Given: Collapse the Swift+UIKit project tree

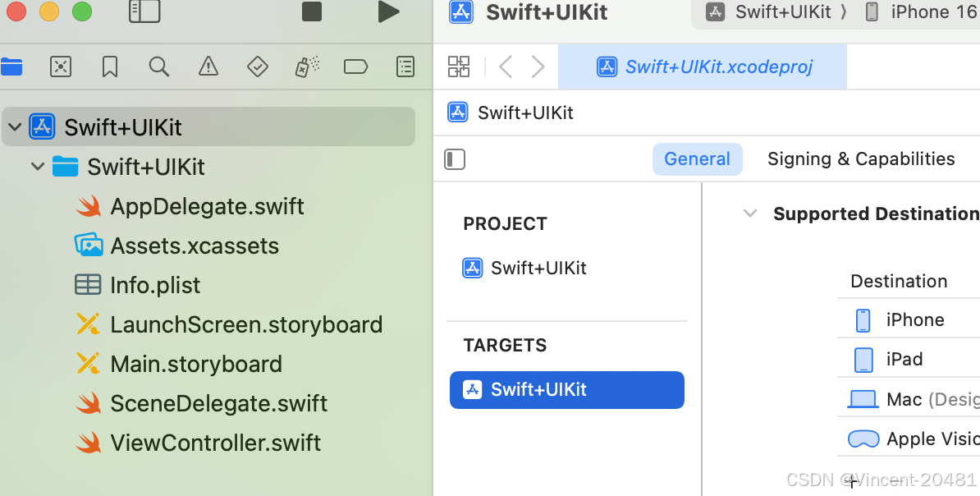Looking at the screenshot, I should (14, 126).
